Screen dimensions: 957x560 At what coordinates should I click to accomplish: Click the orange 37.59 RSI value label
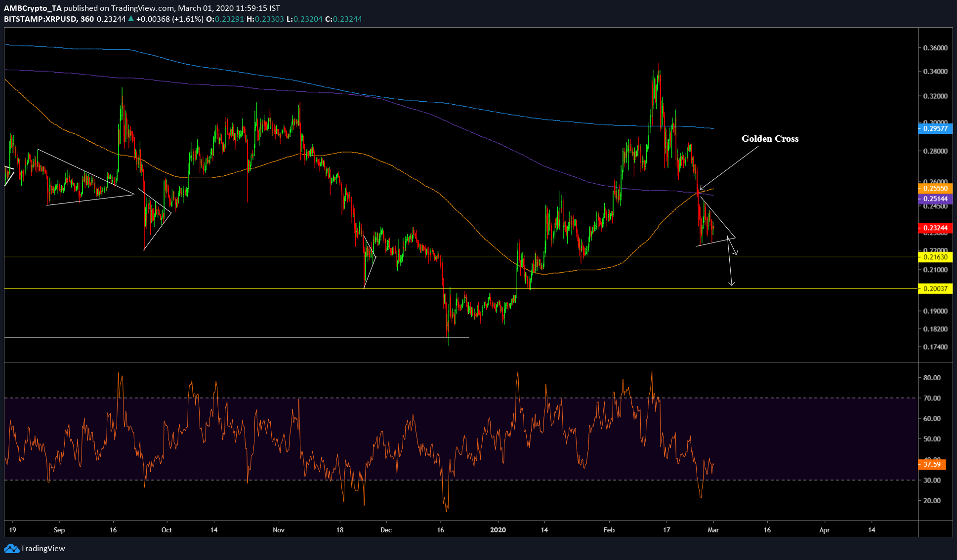pyautogui.click(x=932, y=464)
